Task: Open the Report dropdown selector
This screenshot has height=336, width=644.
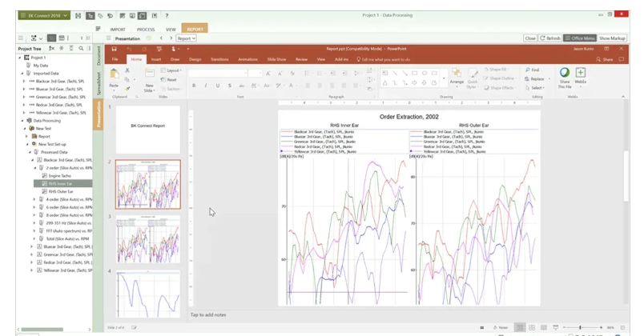Action: point(186,38)
